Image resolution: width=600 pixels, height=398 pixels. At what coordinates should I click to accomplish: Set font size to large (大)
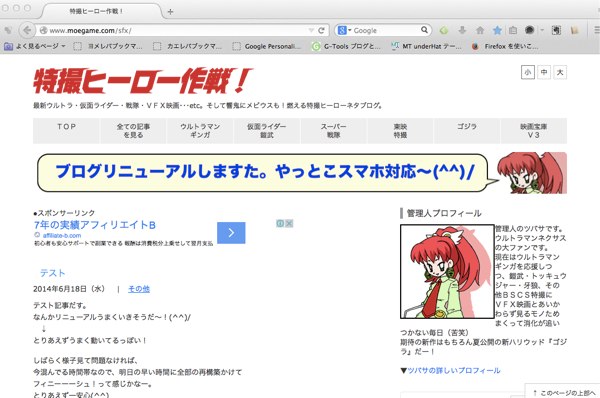pyautogui.click(x=560, y=72)
